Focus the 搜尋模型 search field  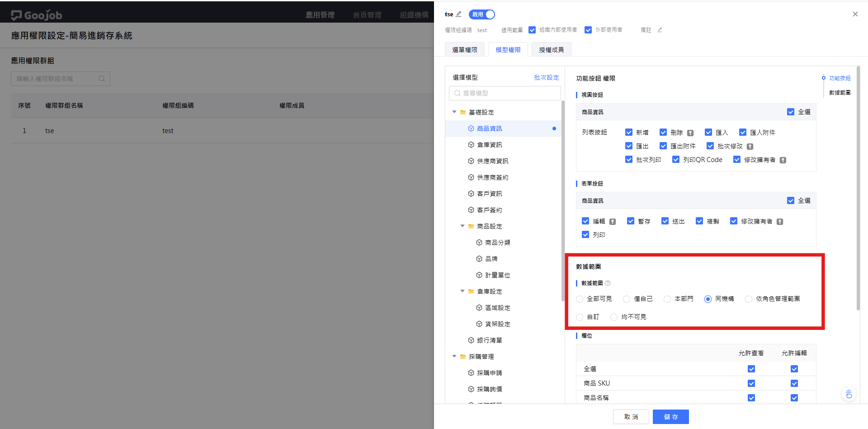tap(505, 93)
